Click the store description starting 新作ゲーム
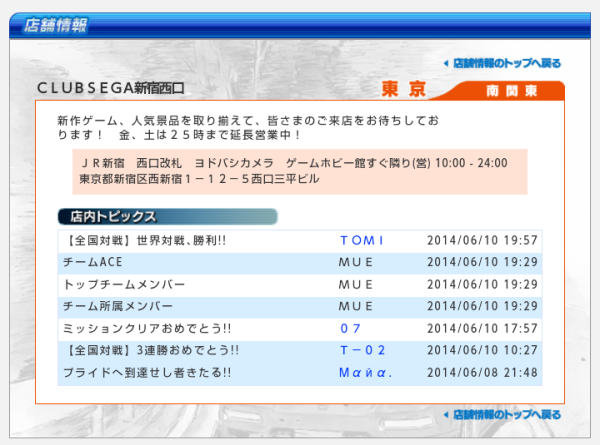The height and width of the screenshot is (445, 600). (248, 127)
